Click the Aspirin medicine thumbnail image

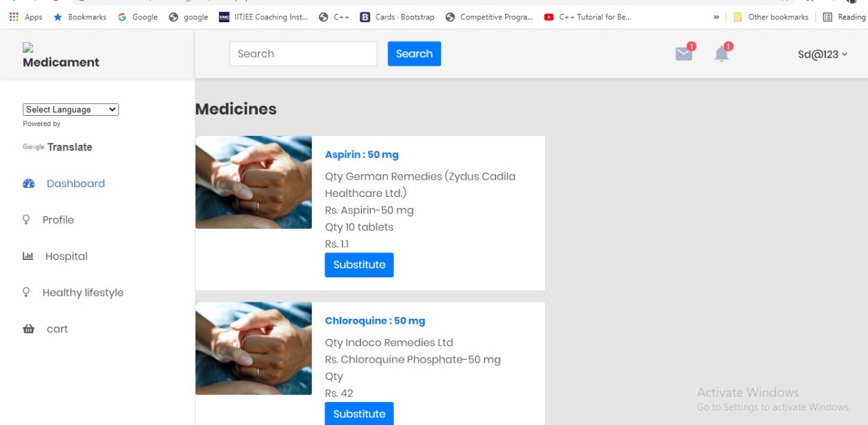click(x=254, y=182)
